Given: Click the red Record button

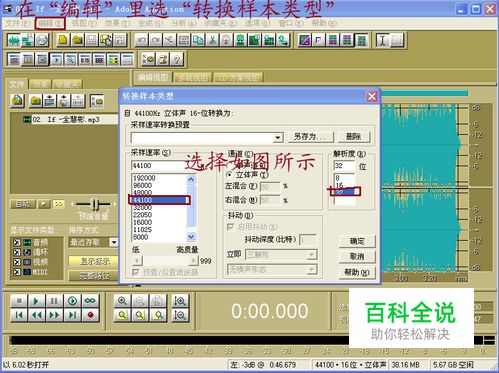Looking at the screenshot, I should click(x=90, y=315).
